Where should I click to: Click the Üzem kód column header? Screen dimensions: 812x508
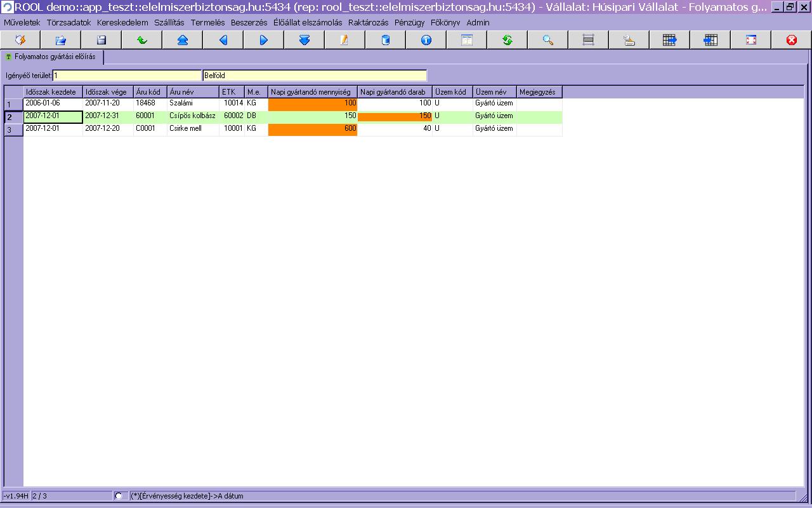pyautogui.click(x=453, y=92)
